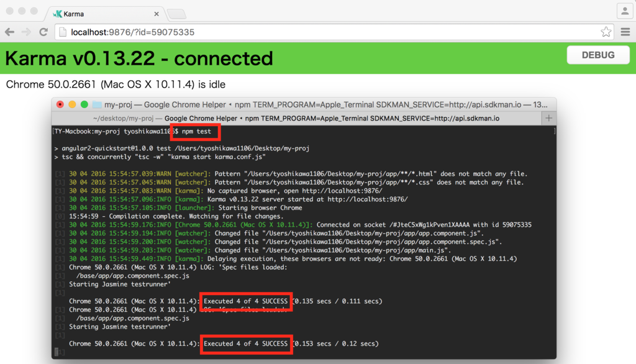Click the tsc && concurrently command line
The height and width of the screenshot is (364, 636).
point(160,157)
